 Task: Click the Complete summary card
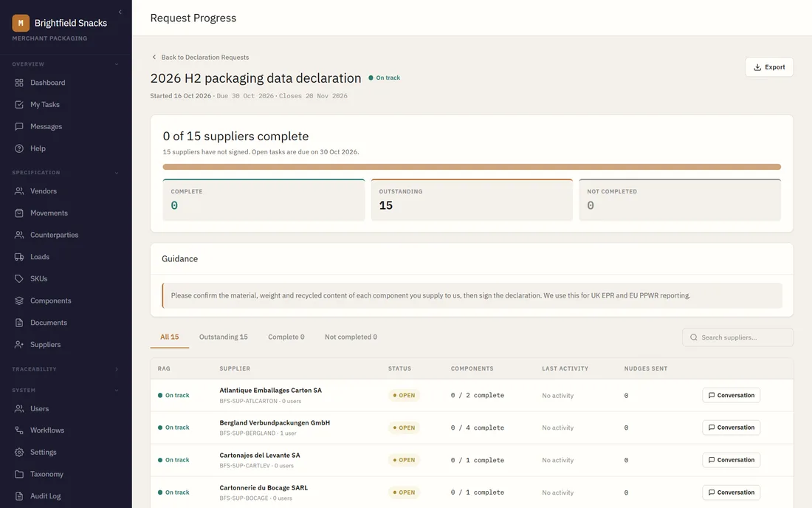[264, 200]
